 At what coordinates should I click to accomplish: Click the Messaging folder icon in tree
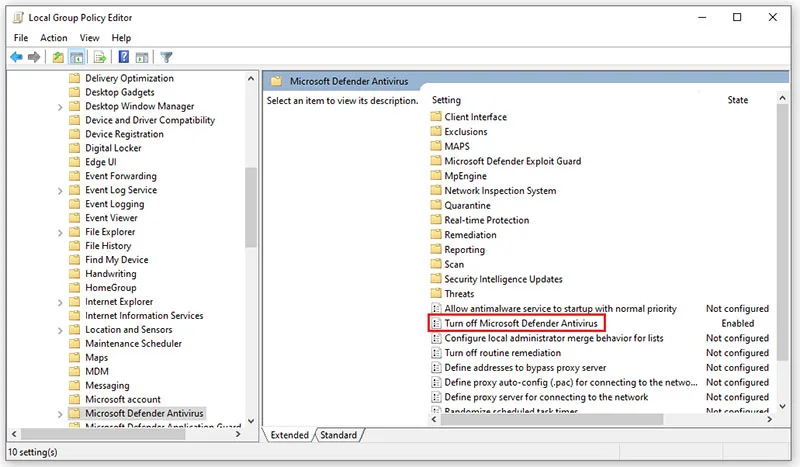point(74,385)
